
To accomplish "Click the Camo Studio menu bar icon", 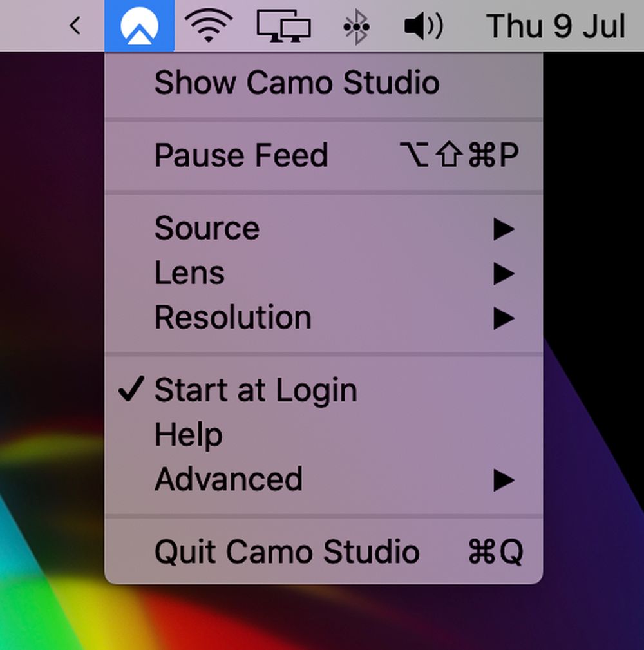I will tap(139, 25).
